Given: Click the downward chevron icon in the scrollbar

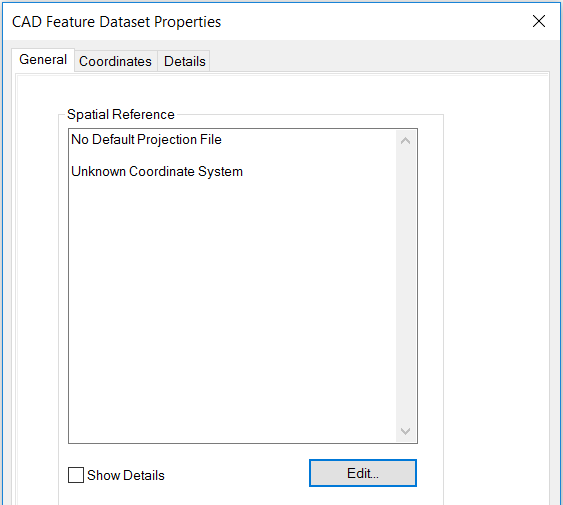Looking at the screenshot, I should coord(405,431).
